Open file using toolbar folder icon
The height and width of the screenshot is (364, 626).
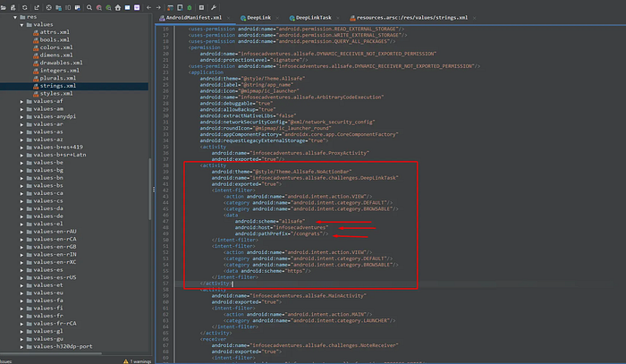click(4, 7)
